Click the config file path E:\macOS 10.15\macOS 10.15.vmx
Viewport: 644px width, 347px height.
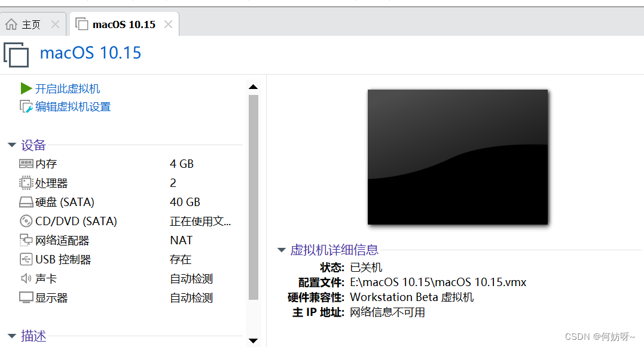tap(438, 282)
